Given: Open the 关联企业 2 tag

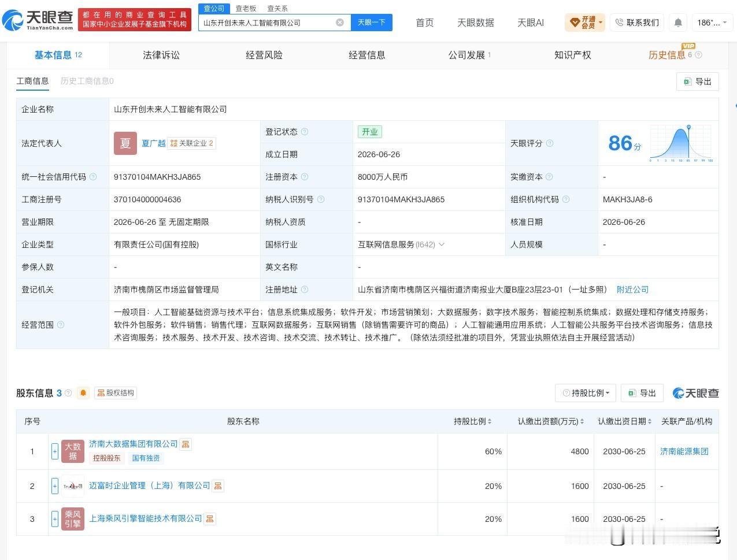Looking at the screenshot, I should pos(192,143).
